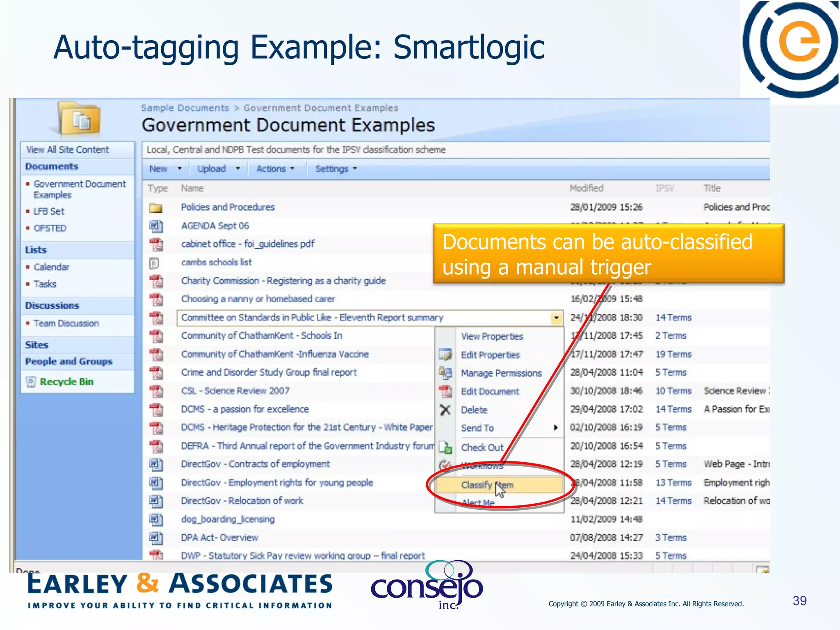
Task: Click the file icon beside cambs schools list
Action: 154,263
